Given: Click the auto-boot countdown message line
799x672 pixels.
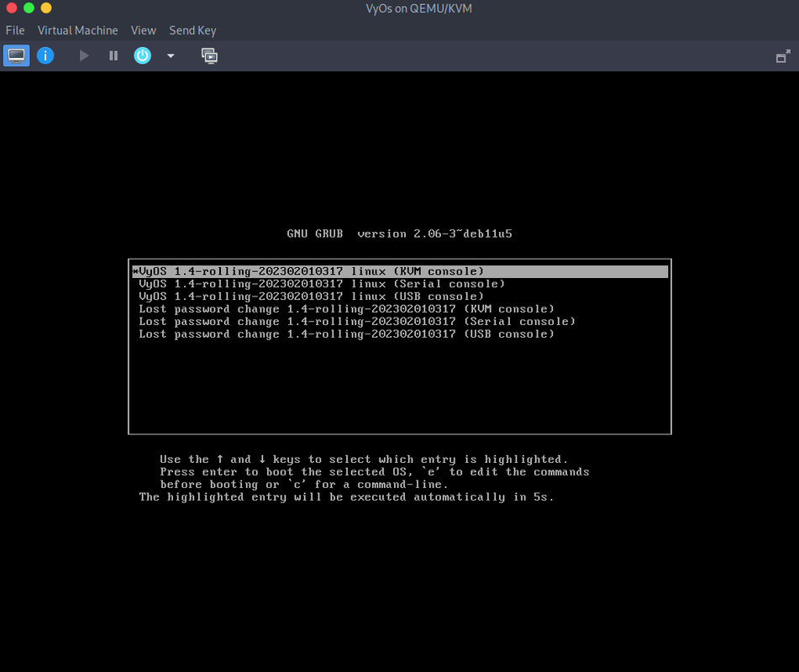Looking at the screenshot, I should point(346,497).
